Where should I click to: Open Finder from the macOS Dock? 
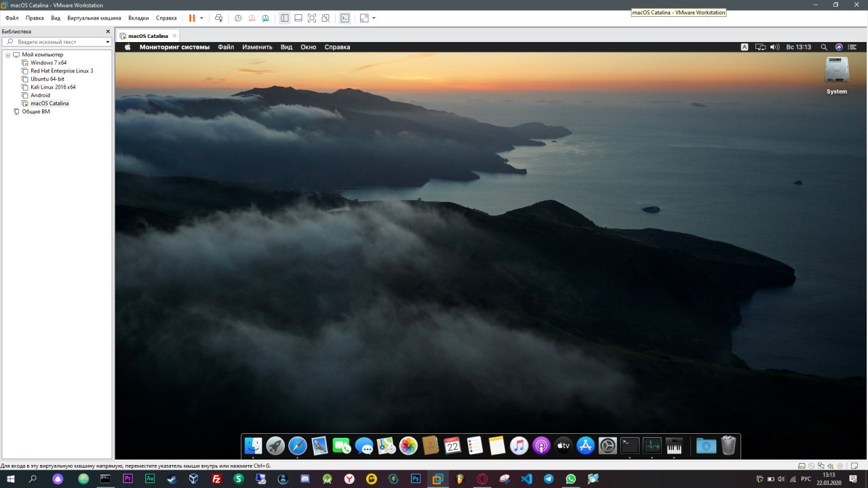(x=253, y=445)
